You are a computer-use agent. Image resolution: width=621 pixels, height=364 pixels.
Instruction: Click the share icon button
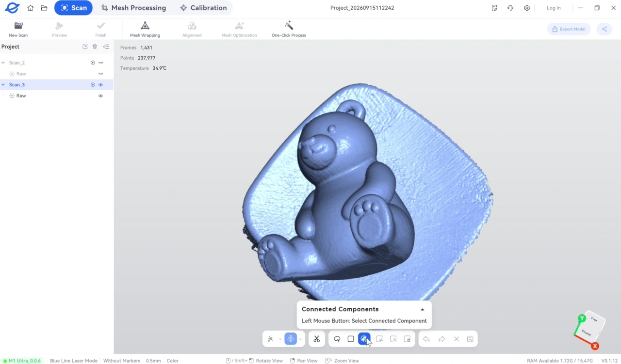(605, 29)
